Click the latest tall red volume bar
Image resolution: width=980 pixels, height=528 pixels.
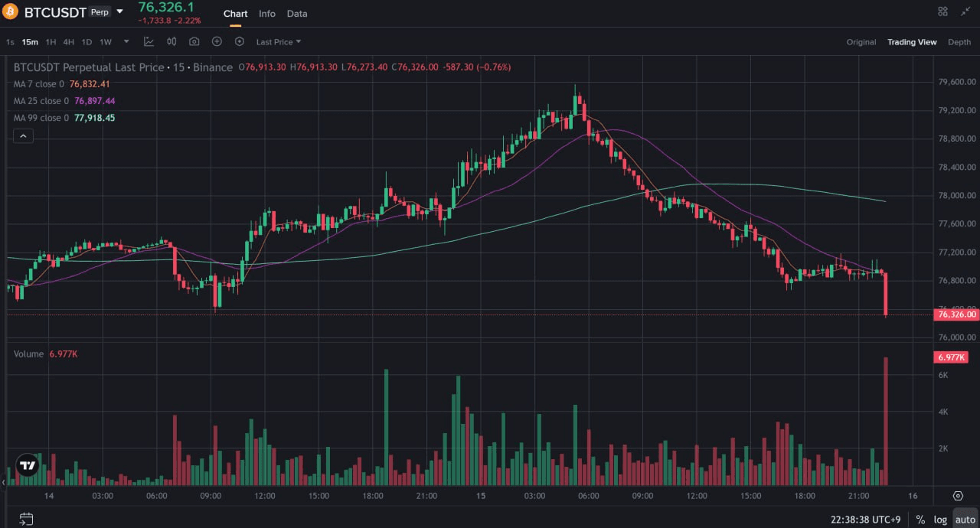click(886, 421)
